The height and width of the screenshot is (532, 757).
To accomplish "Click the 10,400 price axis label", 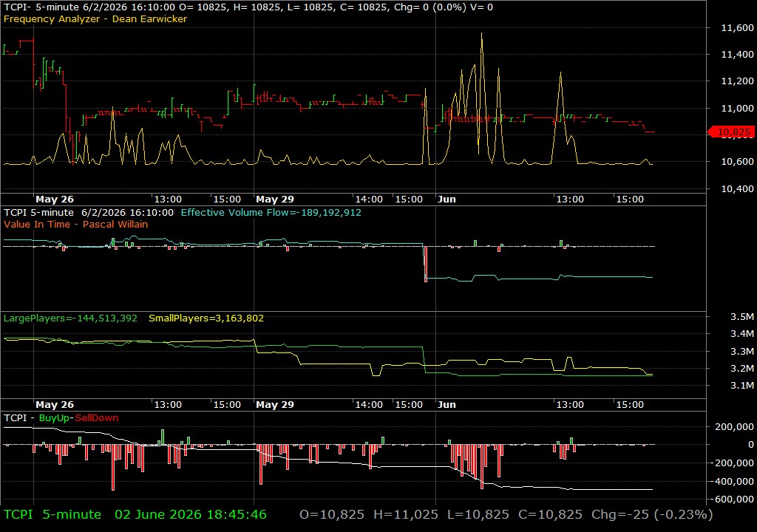I will pyautogui.click(x=737, y=188).
